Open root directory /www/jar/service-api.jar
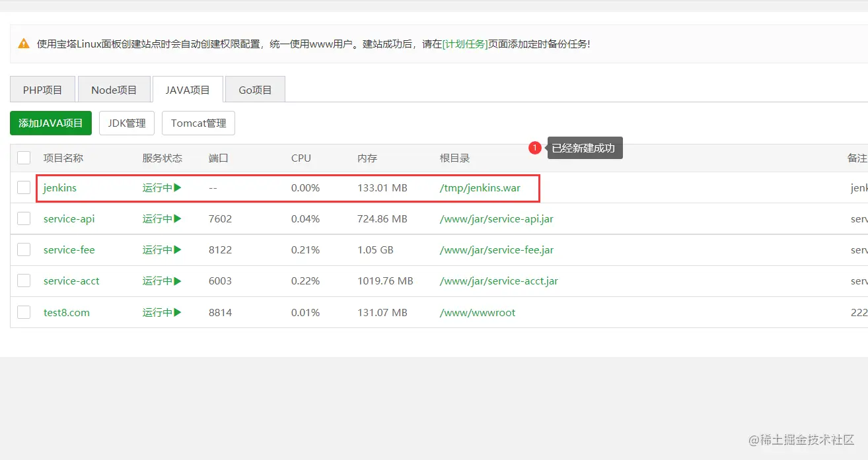This screenshot has height=460, width=868. coord(497,218)
